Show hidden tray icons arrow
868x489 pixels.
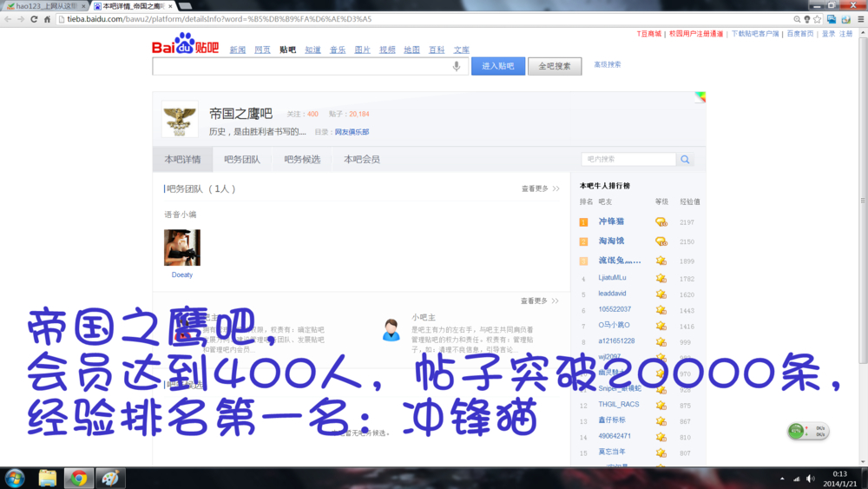(782, 479)
